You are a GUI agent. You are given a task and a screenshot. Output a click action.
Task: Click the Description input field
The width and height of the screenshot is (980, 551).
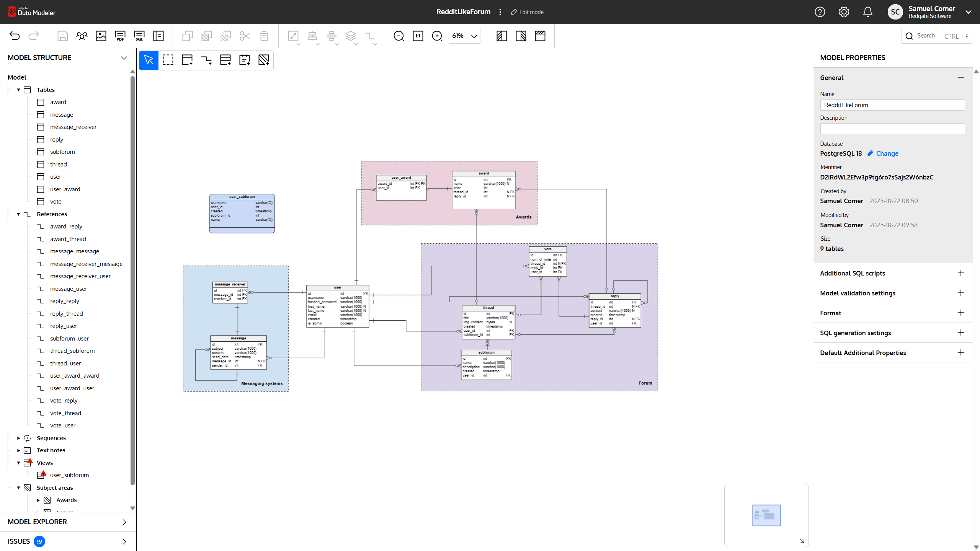892,129
